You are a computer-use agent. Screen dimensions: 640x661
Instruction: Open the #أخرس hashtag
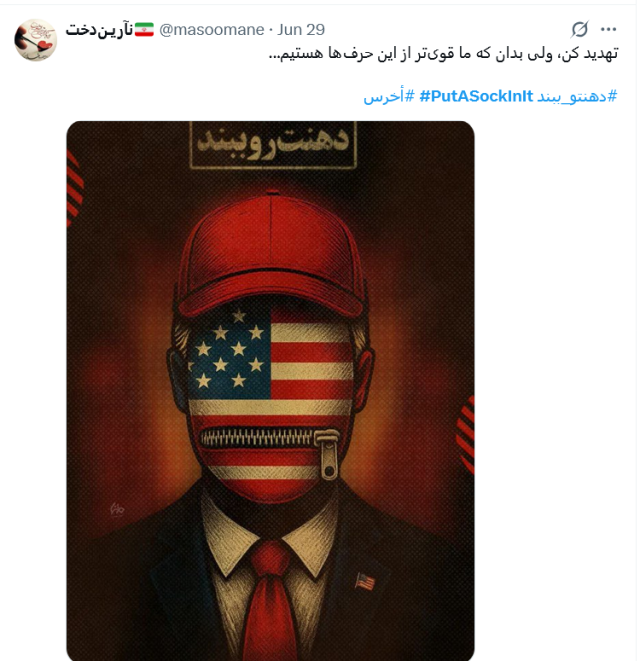(x=389, y=97)
